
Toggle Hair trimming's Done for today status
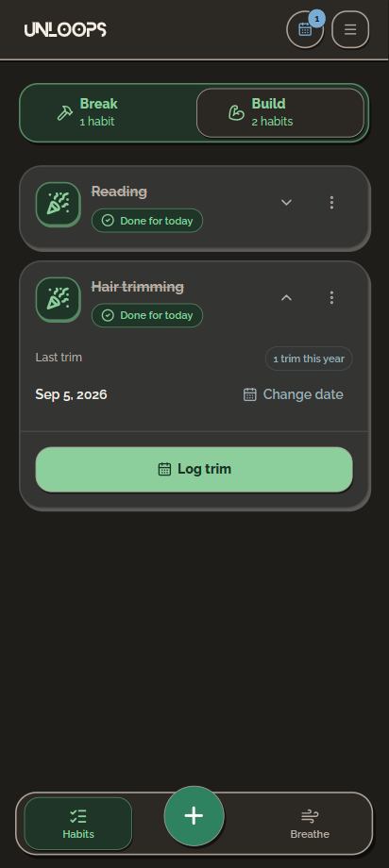tap(147, 315)
